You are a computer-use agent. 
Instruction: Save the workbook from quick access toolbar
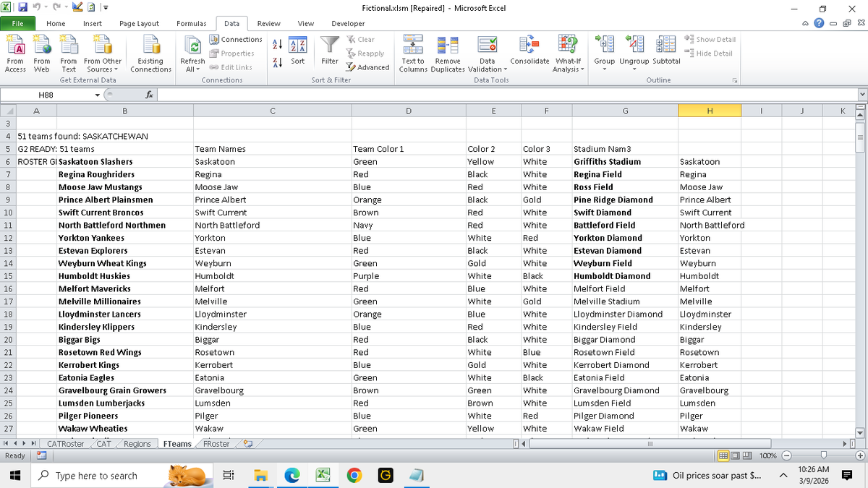pyautogui.click(x=23, y=7)
